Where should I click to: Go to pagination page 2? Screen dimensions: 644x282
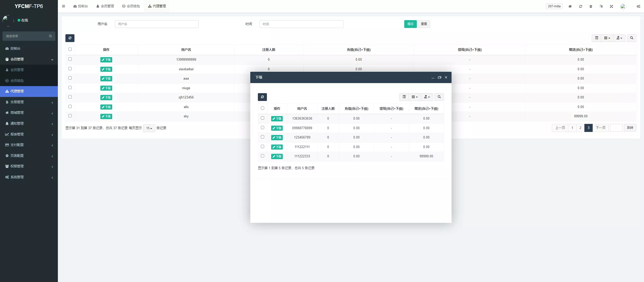[580, 128]
